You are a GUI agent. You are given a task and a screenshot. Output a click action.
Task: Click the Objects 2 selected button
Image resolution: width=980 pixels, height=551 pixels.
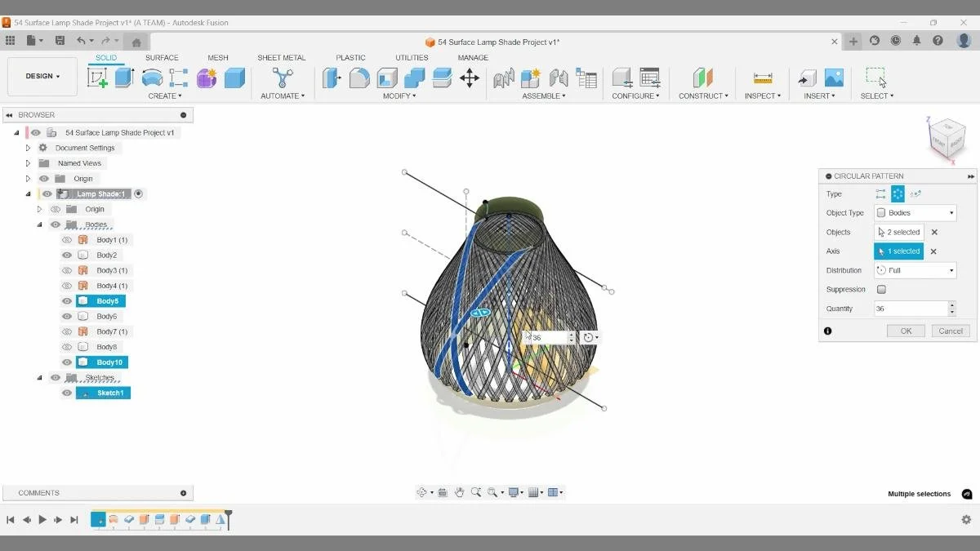click(x=899, y=233)
